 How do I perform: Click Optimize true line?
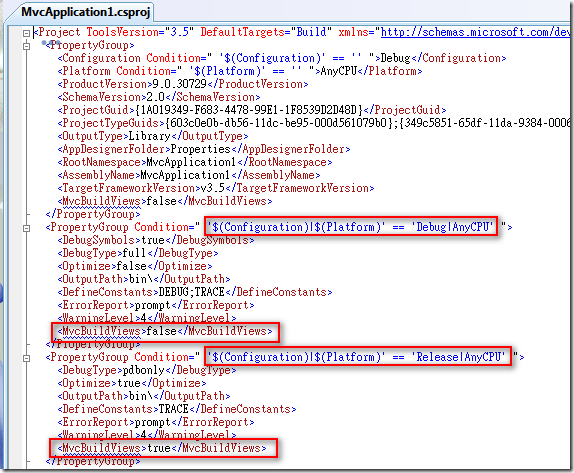click(132, 383)
